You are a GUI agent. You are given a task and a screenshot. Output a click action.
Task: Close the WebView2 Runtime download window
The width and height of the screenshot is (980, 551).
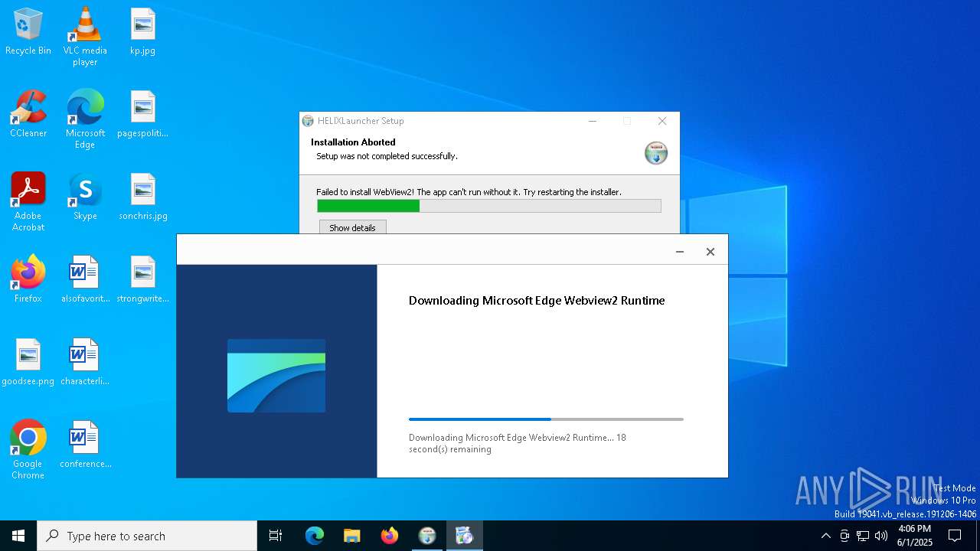(710, 252)
